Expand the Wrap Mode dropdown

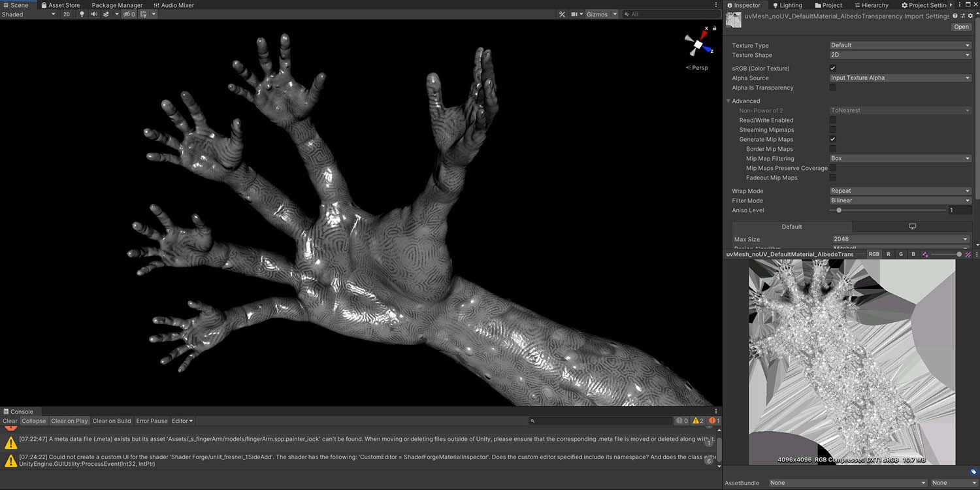click(x=900, y=191)
